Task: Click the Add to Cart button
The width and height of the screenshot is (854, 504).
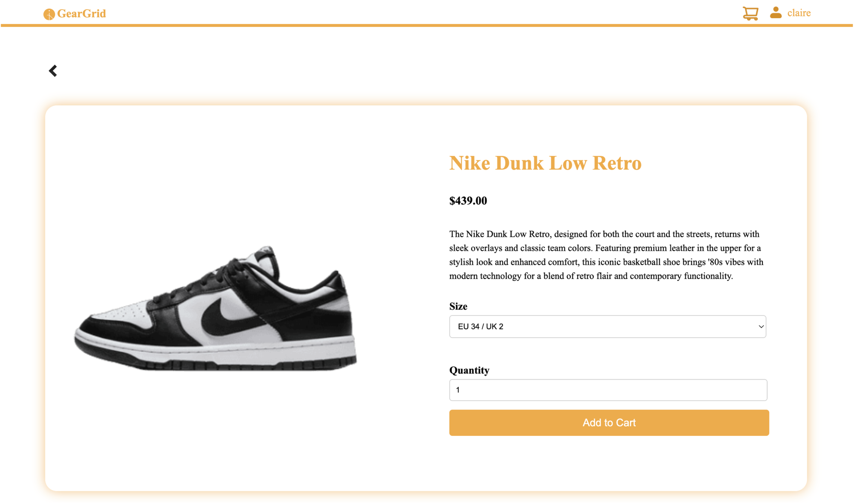Action: (x=609, y=423)
